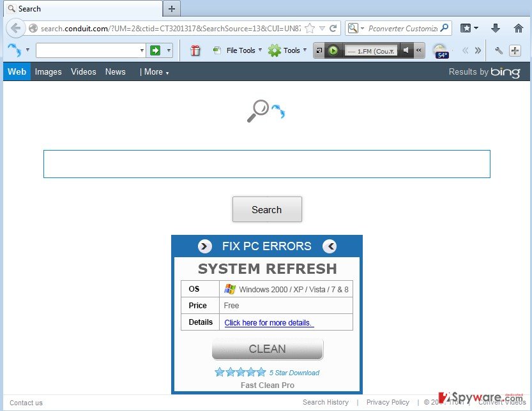Expand options beside green go button
The height and width of the screenshot is (411, 532).
tap(169, 50)
